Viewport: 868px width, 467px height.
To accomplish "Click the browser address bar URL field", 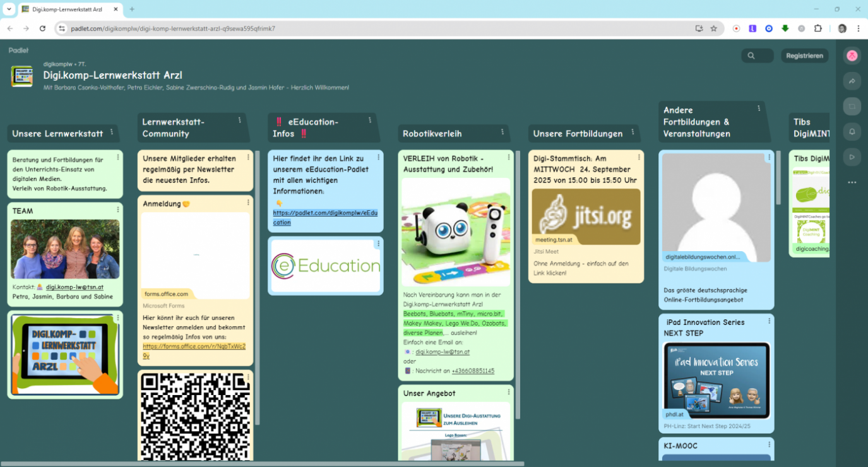I will [x=379, y=28].
